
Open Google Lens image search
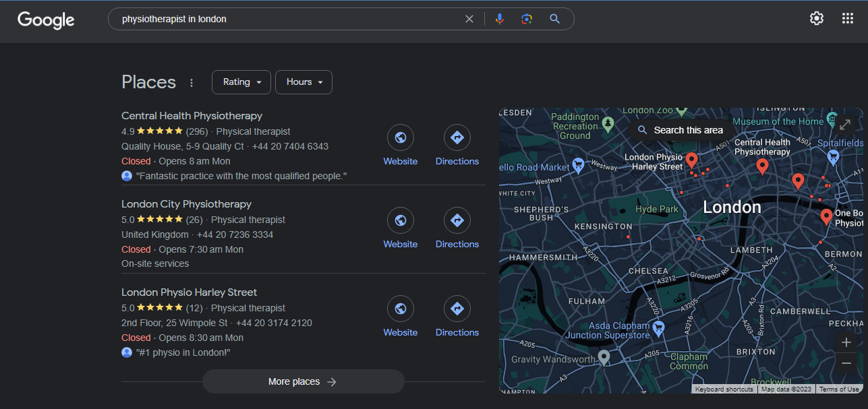coord(527,19)
